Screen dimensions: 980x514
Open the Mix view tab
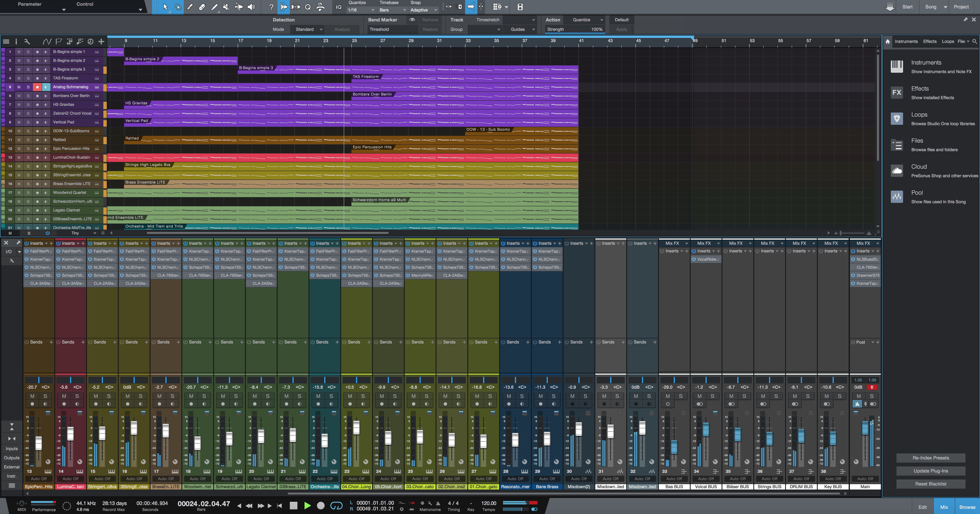click(944, 507)
